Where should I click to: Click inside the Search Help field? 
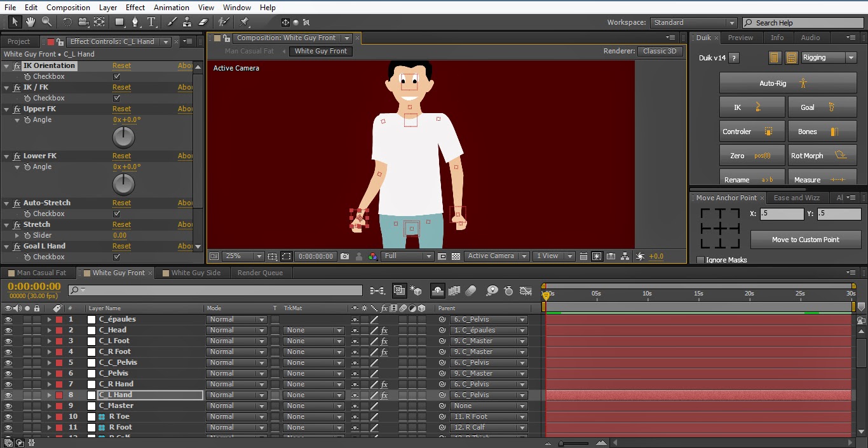(x=805, y=22)
